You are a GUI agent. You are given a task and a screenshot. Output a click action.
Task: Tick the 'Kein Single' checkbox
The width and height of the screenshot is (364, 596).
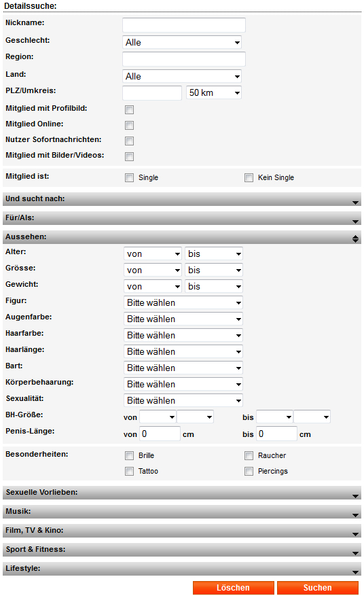tap(249, 177)
